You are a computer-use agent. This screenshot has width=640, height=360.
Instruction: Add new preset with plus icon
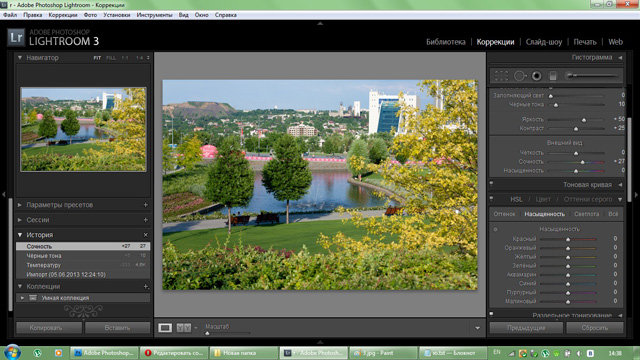(146, 205)
